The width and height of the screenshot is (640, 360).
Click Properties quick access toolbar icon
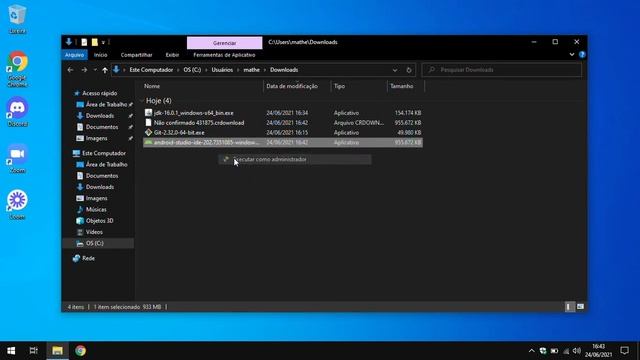(x=84, y=42)
